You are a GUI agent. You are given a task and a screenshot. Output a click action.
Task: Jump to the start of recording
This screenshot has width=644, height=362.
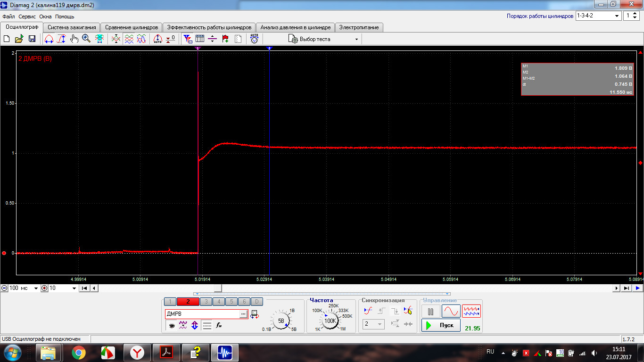click(x=84, y=288)
